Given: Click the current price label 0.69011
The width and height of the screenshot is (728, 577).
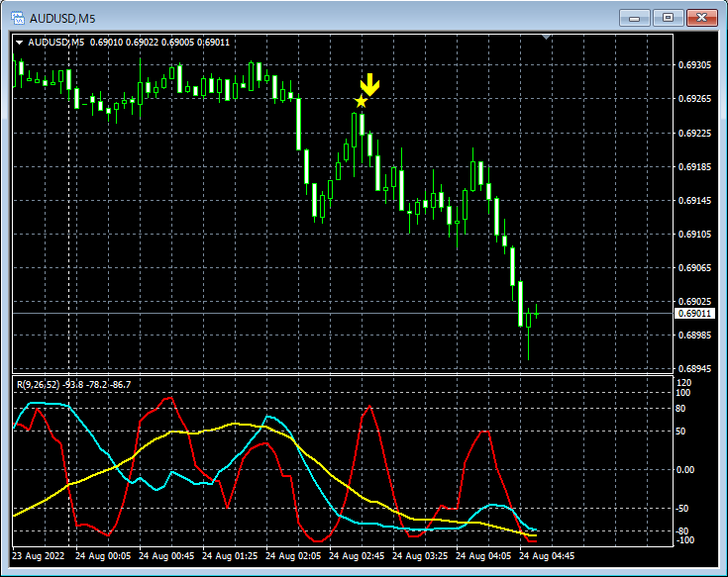Looking at the screenshot, I should pyautogui.click(x=694, y=314).
